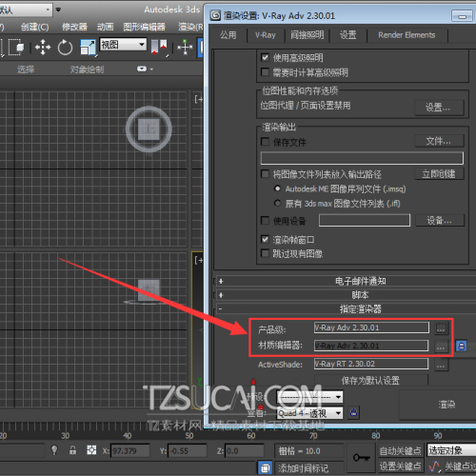Select 原有 3ds max 图像文件列表 (.ifl) radio
Image resolution: width=476 pixels, height=476 pixels.
(x=277, y=203)
